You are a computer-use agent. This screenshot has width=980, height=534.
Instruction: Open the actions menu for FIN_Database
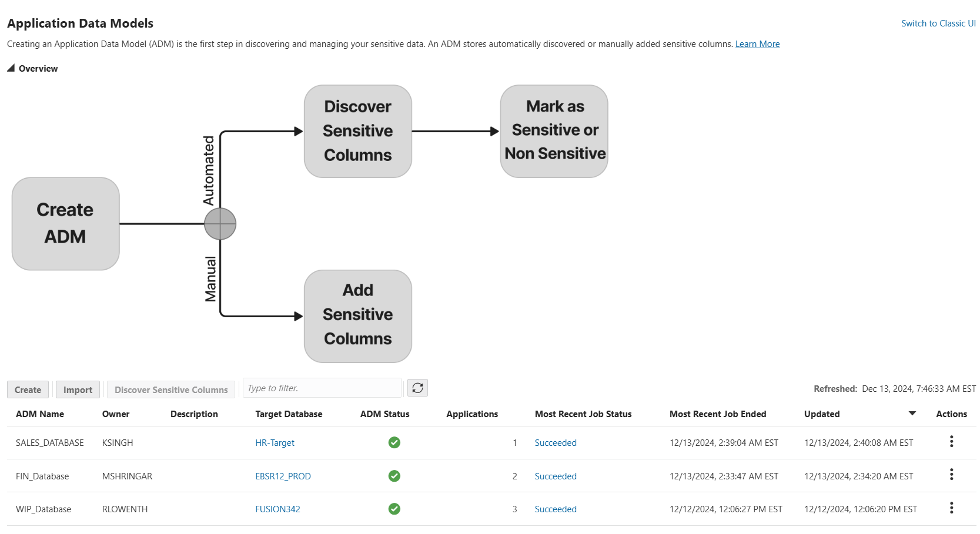coord(951,475)
